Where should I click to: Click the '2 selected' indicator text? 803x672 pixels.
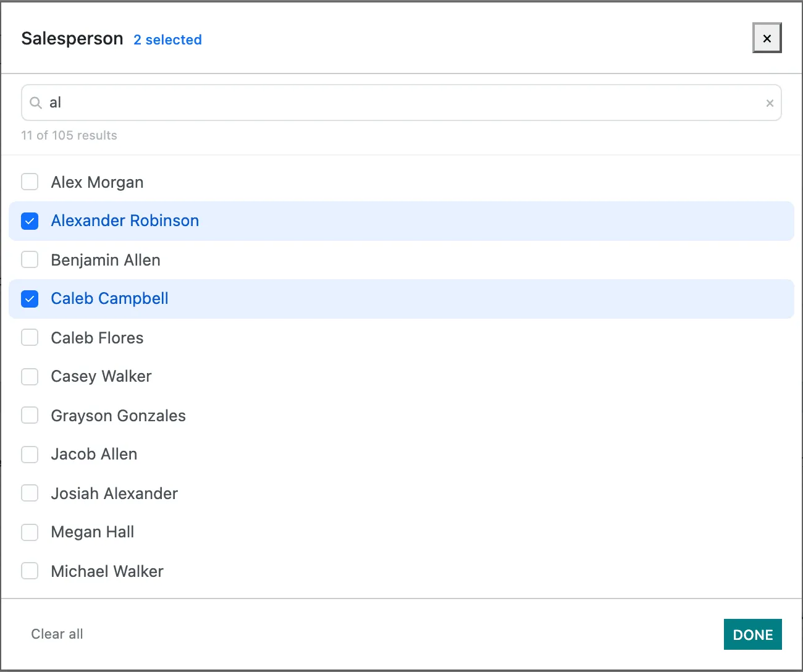click(x=167, y=40)
